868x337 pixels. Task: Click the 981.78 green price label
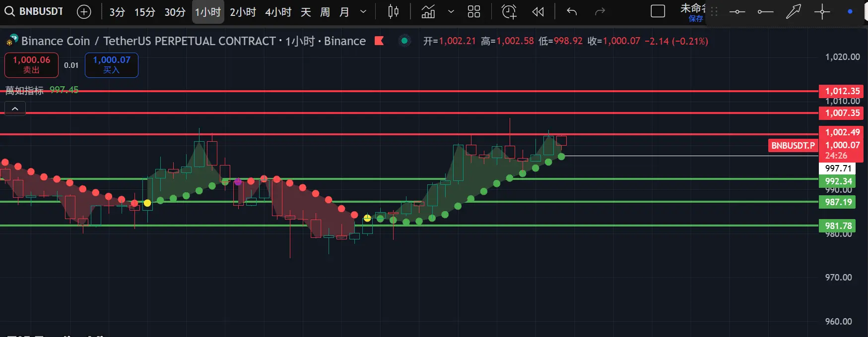[838, 226]
